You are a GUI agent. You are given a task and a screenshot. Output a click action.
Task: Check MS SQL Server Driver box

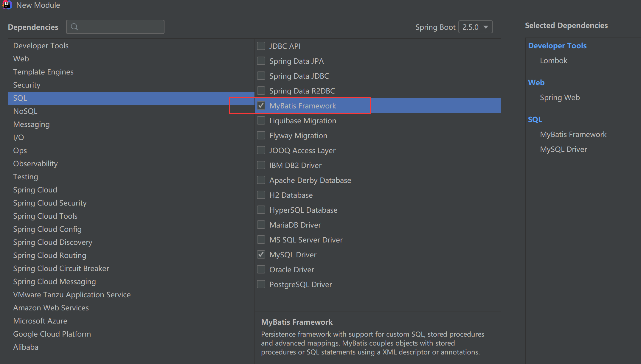261,239
